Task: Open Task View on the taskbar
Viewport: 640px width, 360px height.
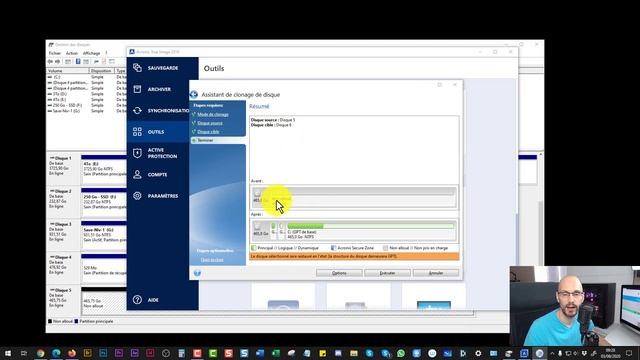Action: point(24,353)
